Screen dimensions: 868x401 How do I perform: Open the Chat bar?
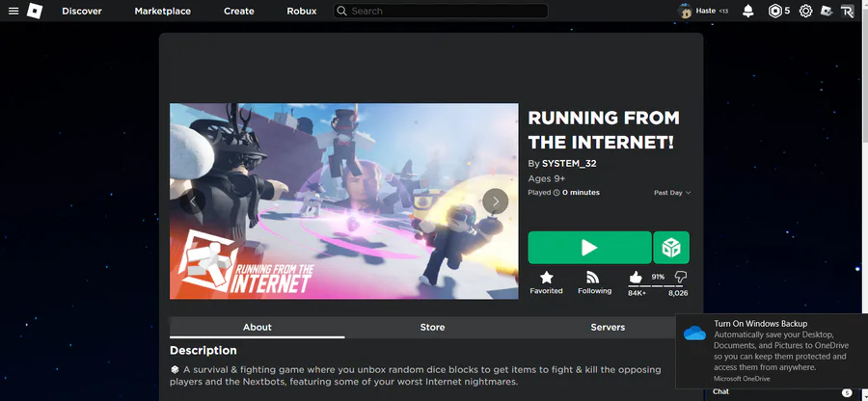(x=781, y=392)
